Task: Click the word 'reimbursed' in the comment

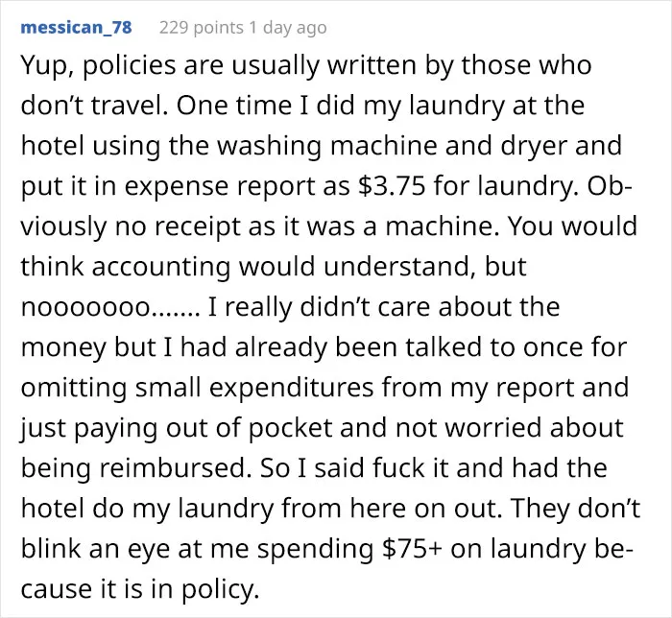Action: [176, 467]
